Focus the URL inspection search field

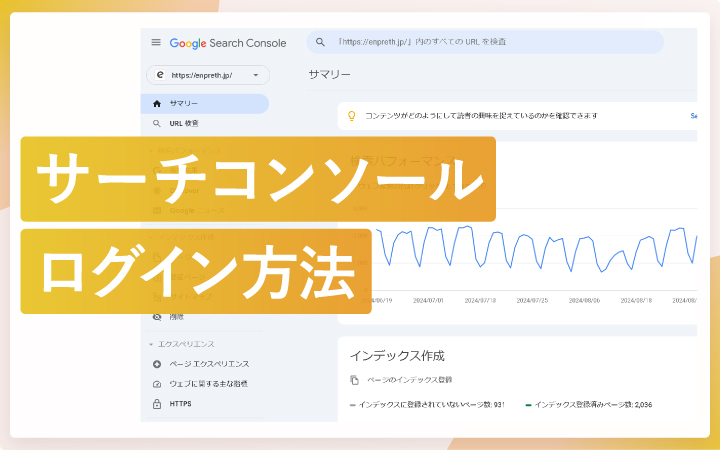[x=485, y=42]
